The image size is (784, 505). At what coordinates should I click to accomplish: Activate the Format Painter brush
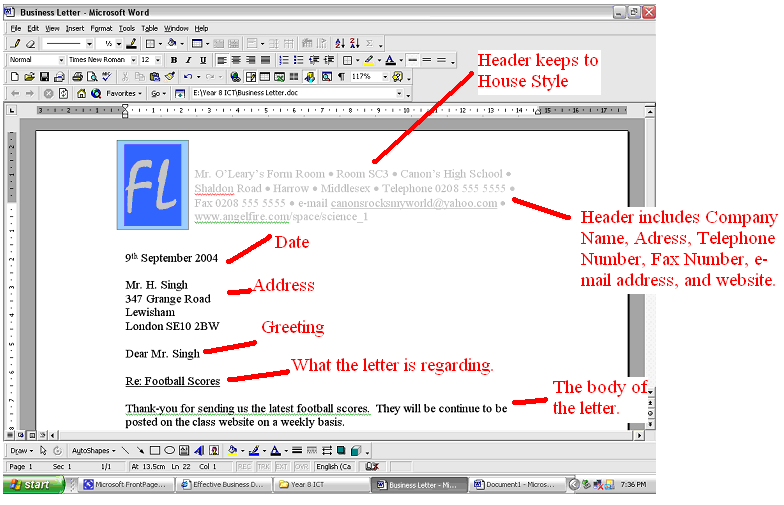click(170, 76)
